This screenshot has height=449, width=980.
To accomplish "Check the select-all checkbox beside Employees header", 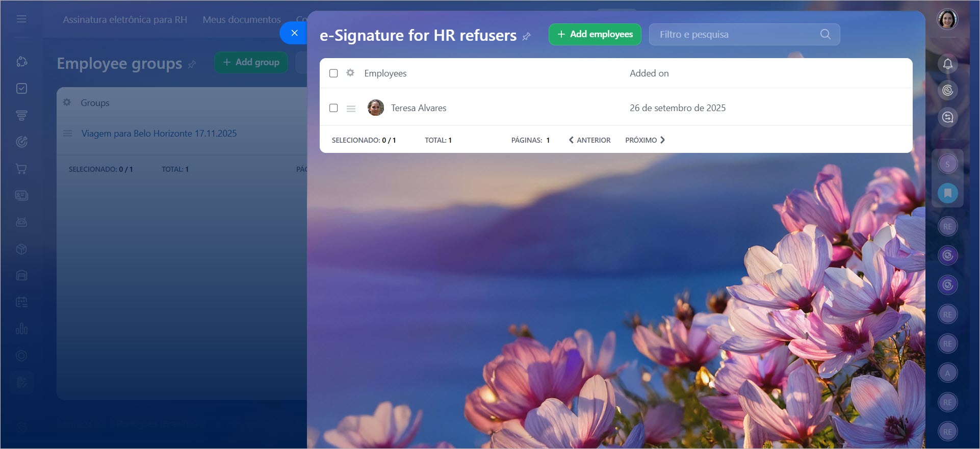I will (x=333, y=73).
